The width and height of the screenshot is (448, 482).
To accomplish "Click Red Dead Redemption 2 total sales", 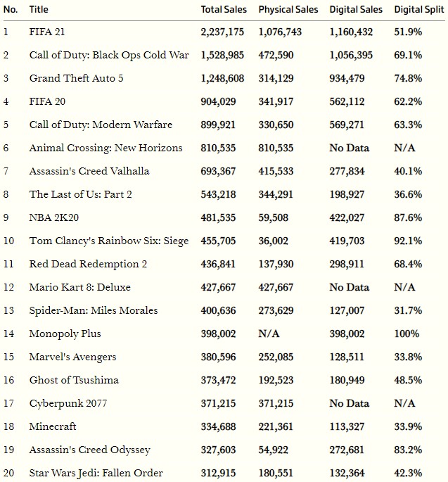I will point(218,264).
